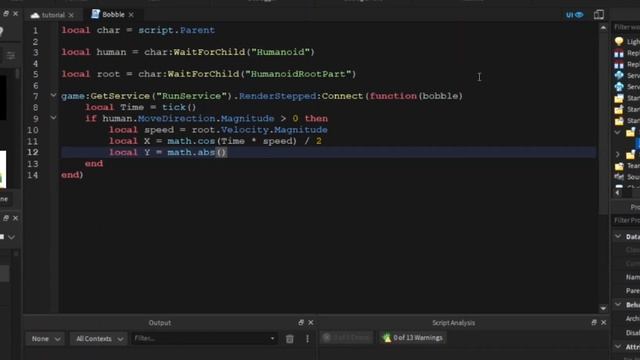The image size is (640, 360).
Task: Click 'MoveDirection.Magnitude' on line 9
Action: 206,119
